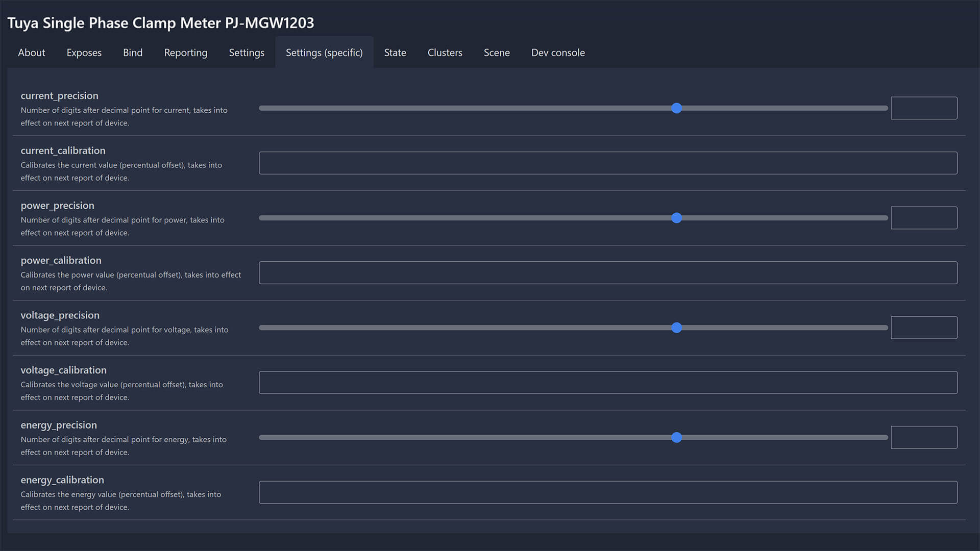The height and width of the screenshot is (551, 980).
Task: Switch to the Exposes tab
Action: click(x=84, y=53)
